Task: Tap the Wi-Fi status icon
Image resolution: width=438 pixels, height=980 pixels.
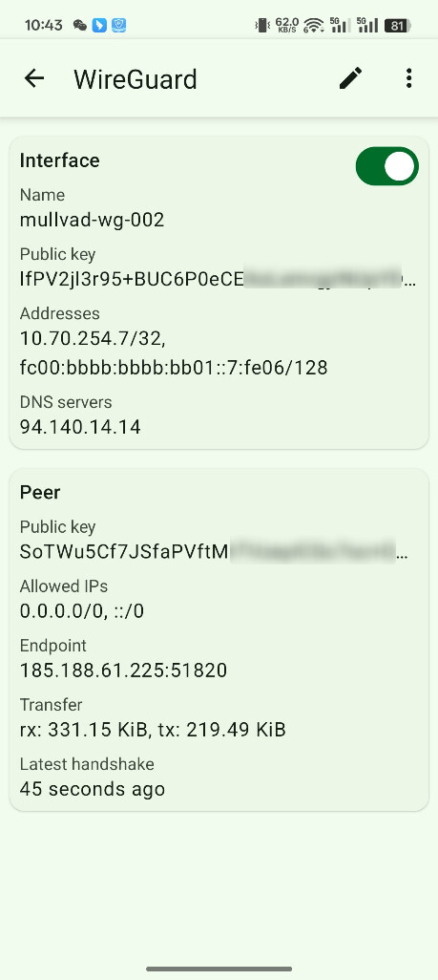Action: 314,26
